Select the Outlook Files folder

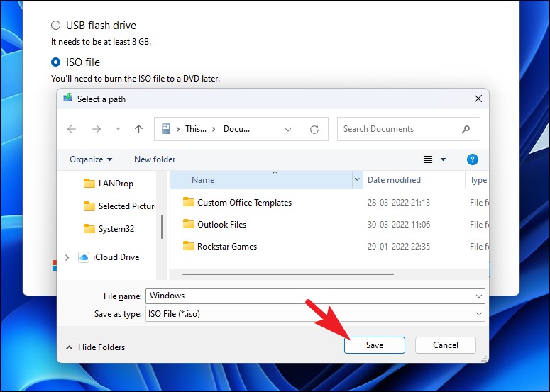221,225
